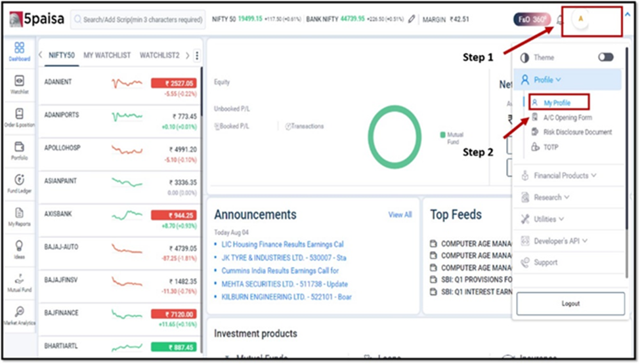
Task: Click the search scrip input field
Action: (x=138, y=20)
